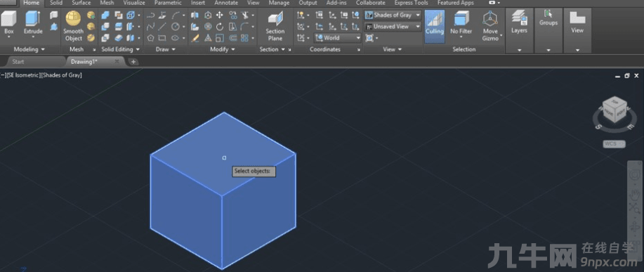The width and height of the screenshot is (644, 272).
Task: Add a new drawing tab with plus button
Action: [133, 62]
